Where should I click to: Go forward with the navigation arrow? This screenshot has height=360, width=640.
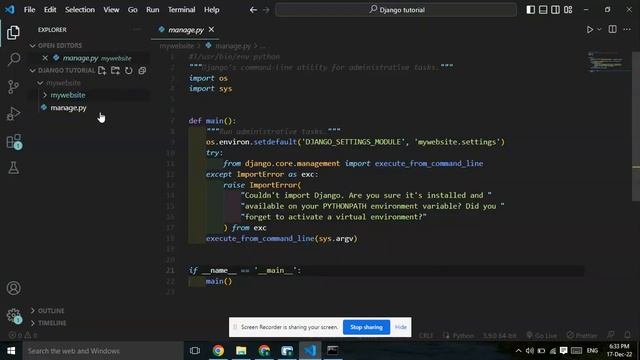click(x=266, y=10)
